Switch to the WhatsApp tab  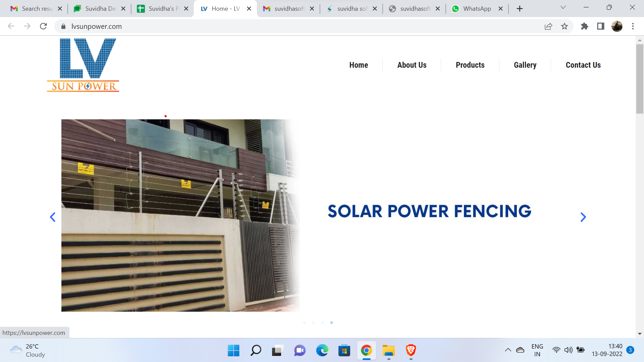point(477,9)
